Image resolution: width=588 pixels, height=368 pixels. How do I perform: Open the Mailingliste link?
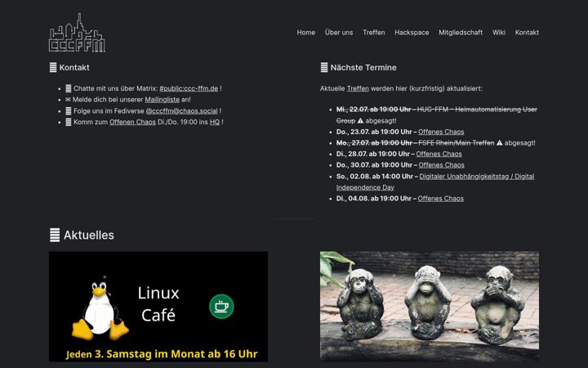coord(162,100)
